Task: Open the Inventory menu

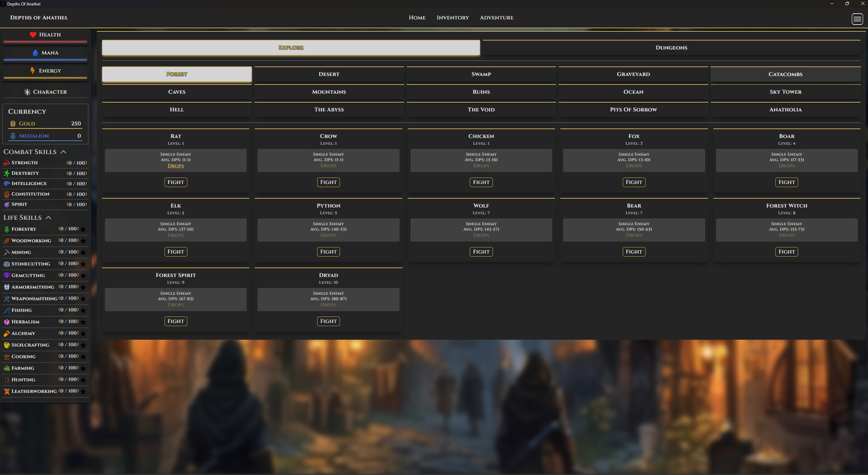Action: 453,18
